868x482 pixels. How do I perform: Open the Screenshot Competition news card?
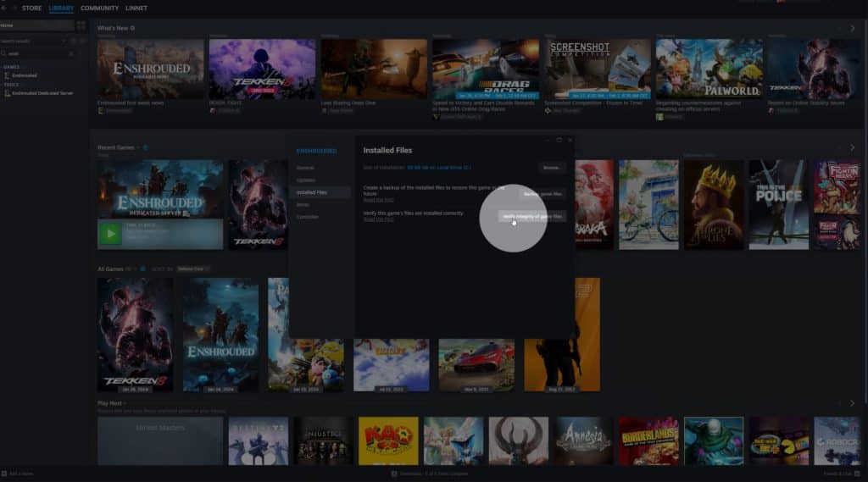click(x=598, y=69)
